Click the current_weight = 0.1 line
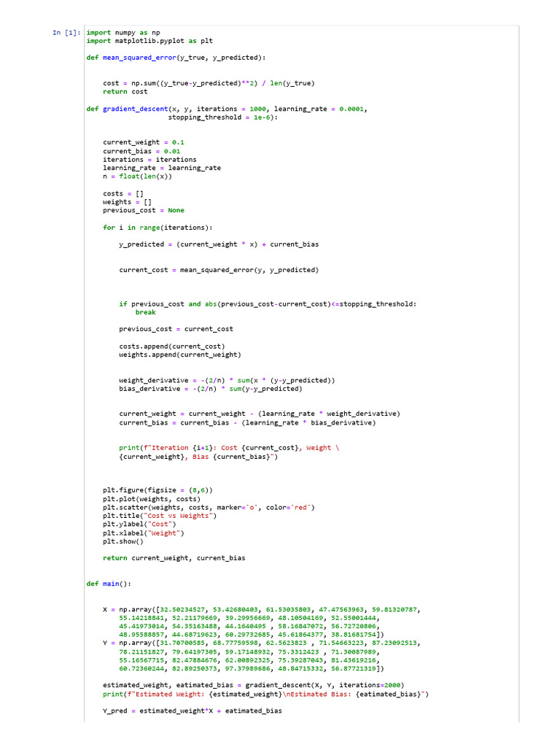The height and width of the screenshot is (747, 560). [x=144, y=142]
